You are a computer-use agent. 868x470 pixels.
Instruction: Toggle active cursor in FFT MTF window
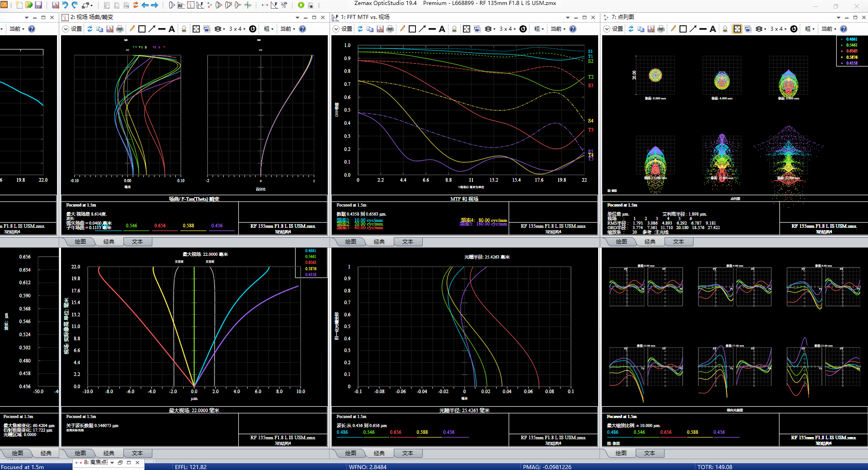point(467,28)
